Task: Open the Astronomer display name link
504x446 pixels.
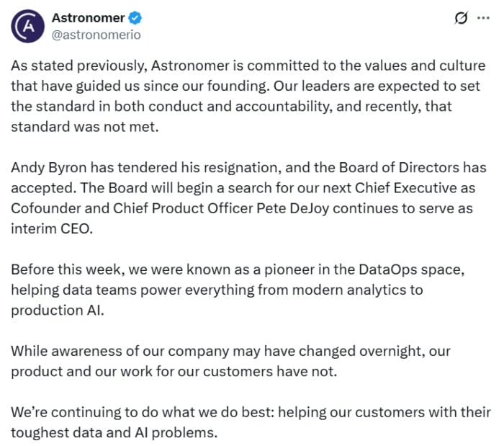Action: point(88,18)
